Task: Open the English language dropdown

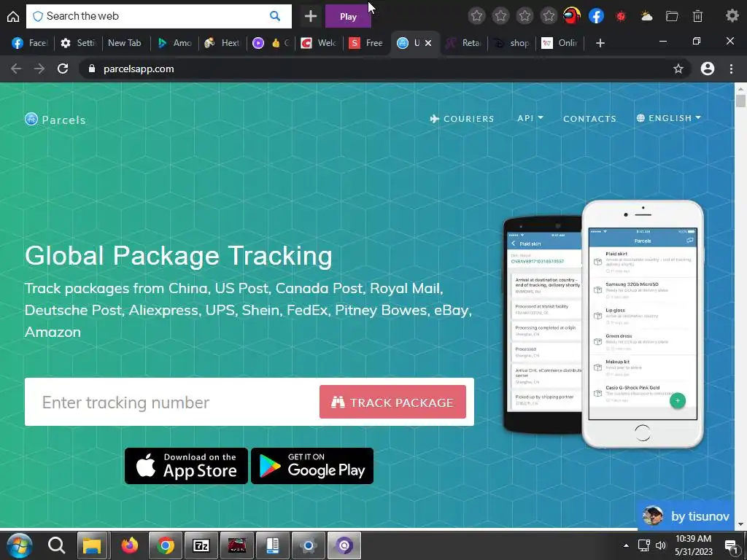Action: 669,118
